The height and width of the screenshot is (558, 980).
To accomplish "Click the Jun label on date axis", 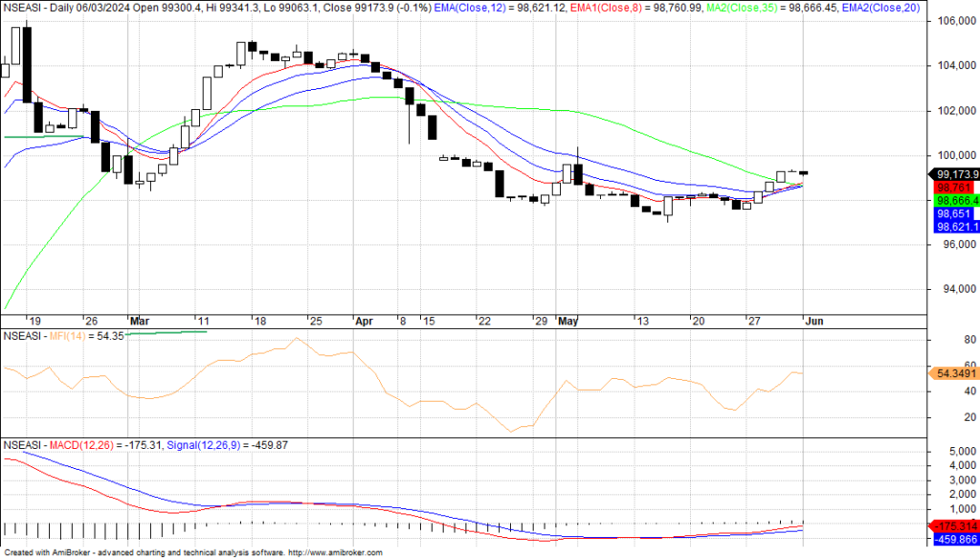I will tap(812, 322).
